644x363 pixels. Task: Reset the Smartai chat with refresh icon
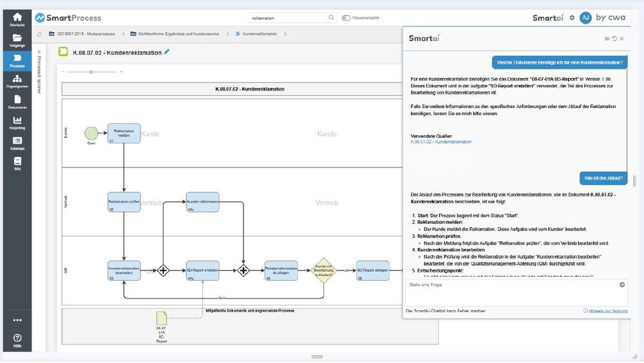click(614, 39)
